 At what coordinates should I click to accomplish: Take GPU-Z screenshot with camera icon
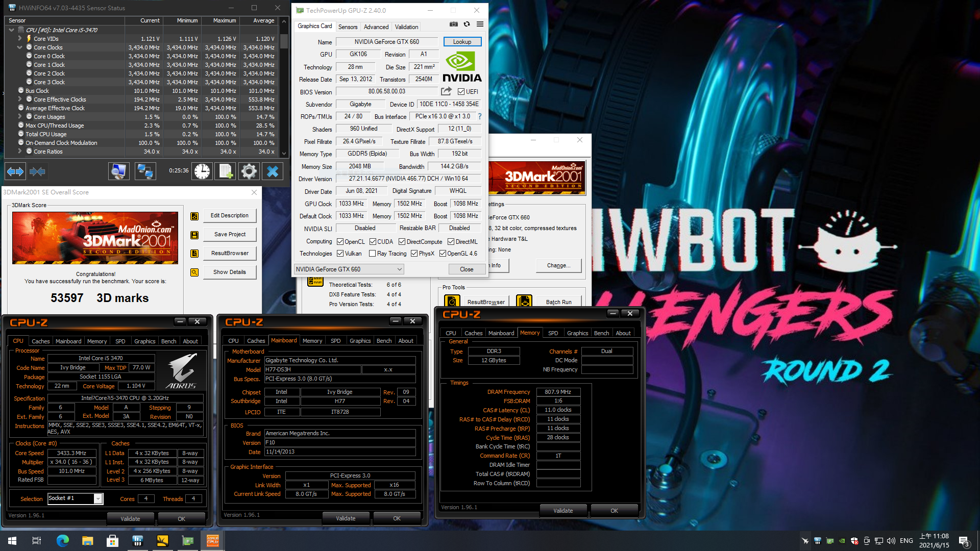tap(454, 24)
